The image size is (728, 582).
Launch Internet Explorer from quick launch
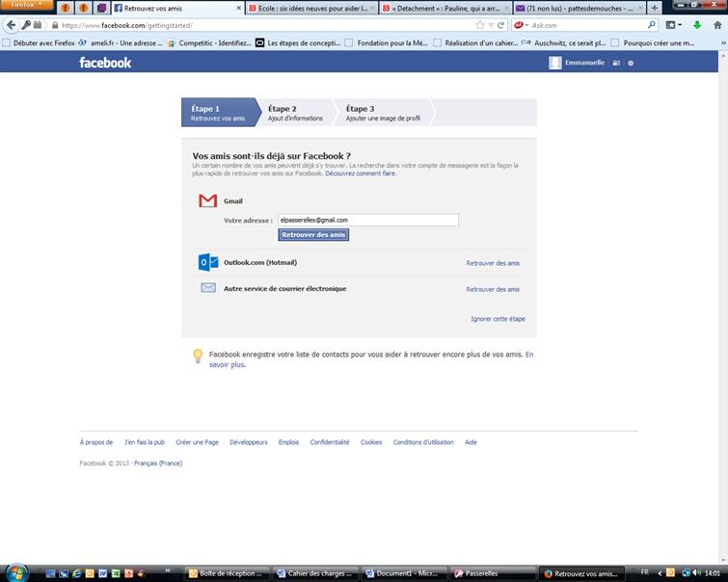pyautogui.click(x=76, y=573)
